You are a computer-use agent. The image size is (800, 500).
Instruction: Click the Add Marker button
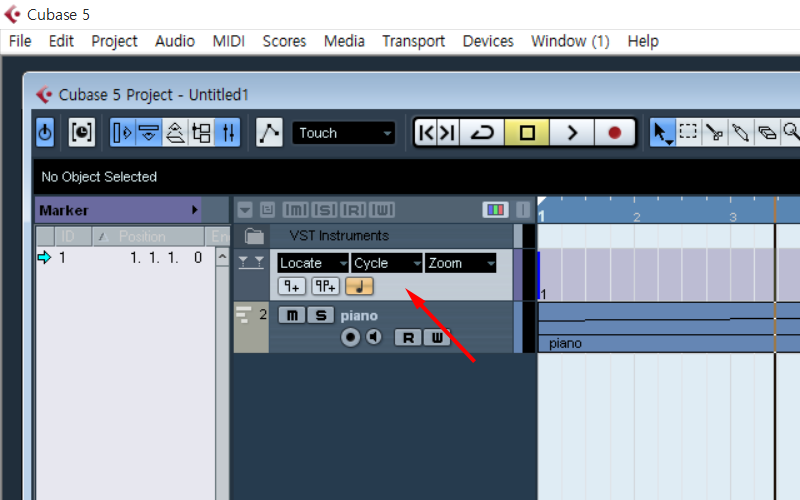[292, 286]
